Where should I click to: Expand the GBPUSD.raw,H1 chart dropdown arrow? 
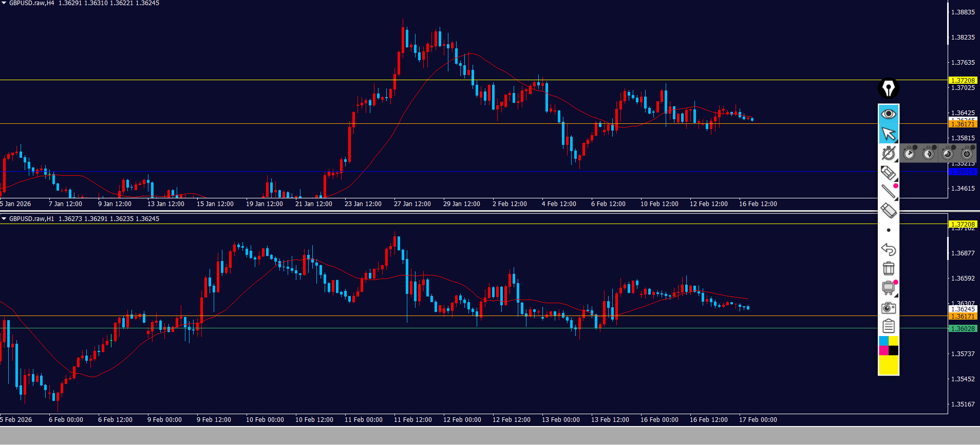tap(4, 219)
